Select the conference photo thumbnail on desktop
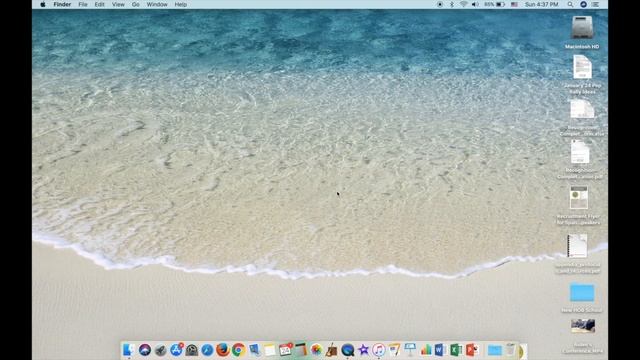640x360 pixels. pyautogui.click(x=583, y=326)
